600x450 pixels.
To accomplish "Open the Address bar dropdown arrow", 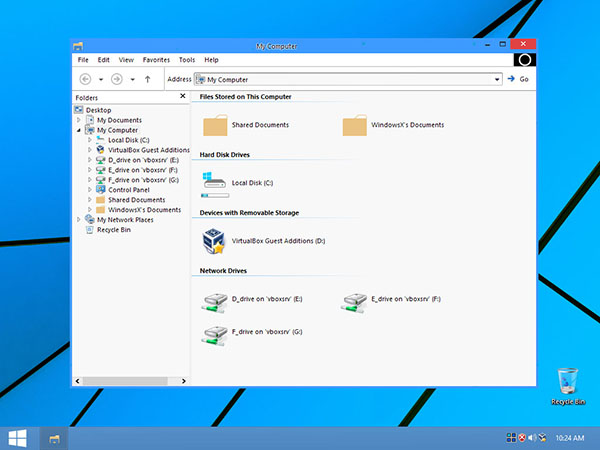I will pyautogui.click(x=497, y=80).
